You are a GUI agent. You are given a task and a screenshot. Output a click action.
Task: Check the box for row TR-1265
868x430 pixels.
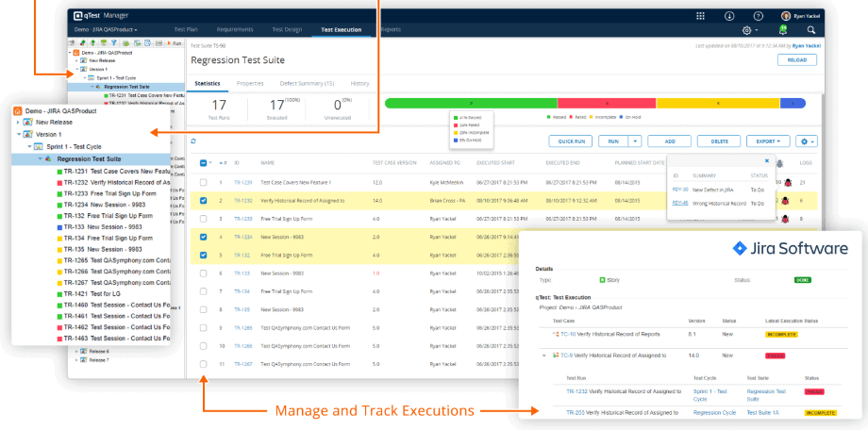click(203, 327)
